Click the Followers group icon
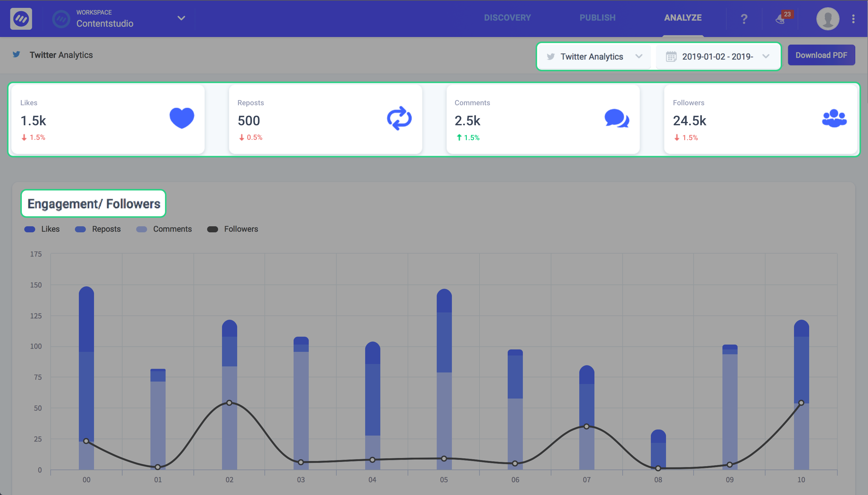Screen dimensions: 868x495 pos(834,118)
